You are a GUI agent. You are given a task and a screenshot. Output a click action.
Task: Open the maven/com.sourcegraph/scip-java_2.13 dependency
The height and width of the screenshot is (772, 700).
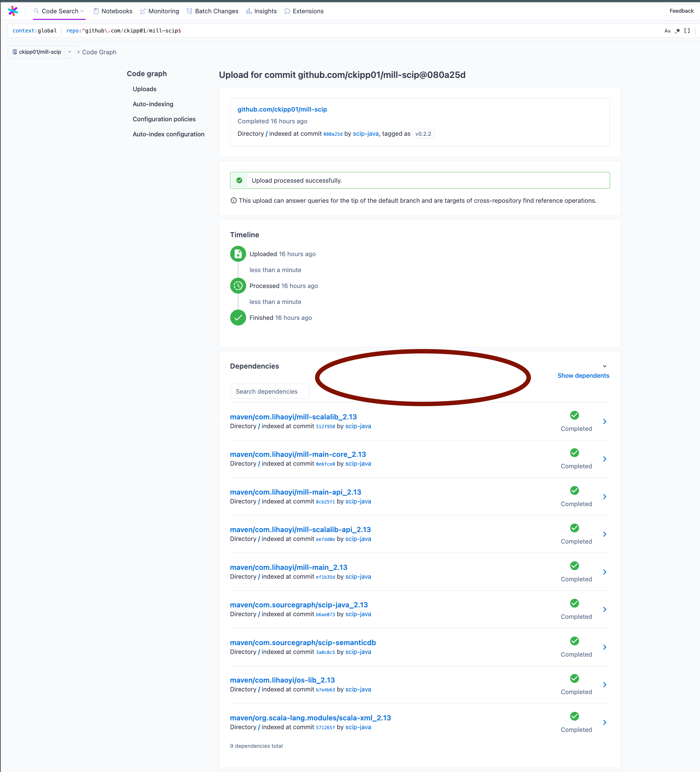tap(299, 605)
